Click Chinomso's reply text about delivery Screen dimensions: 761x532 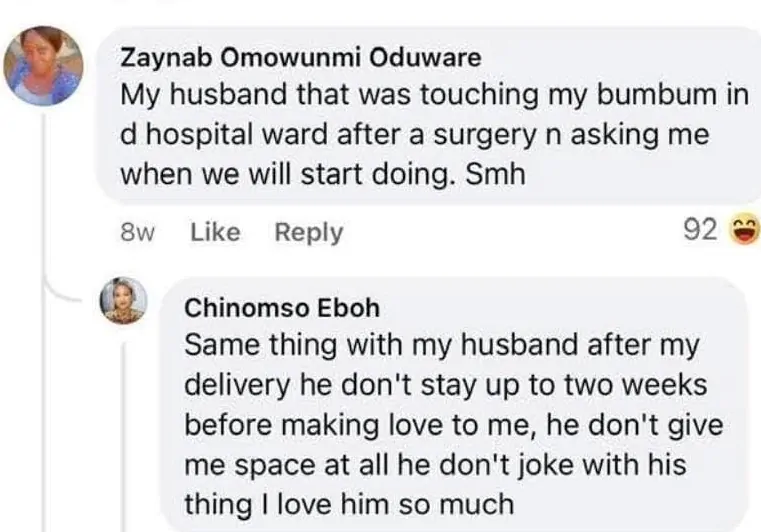(450, 422)
